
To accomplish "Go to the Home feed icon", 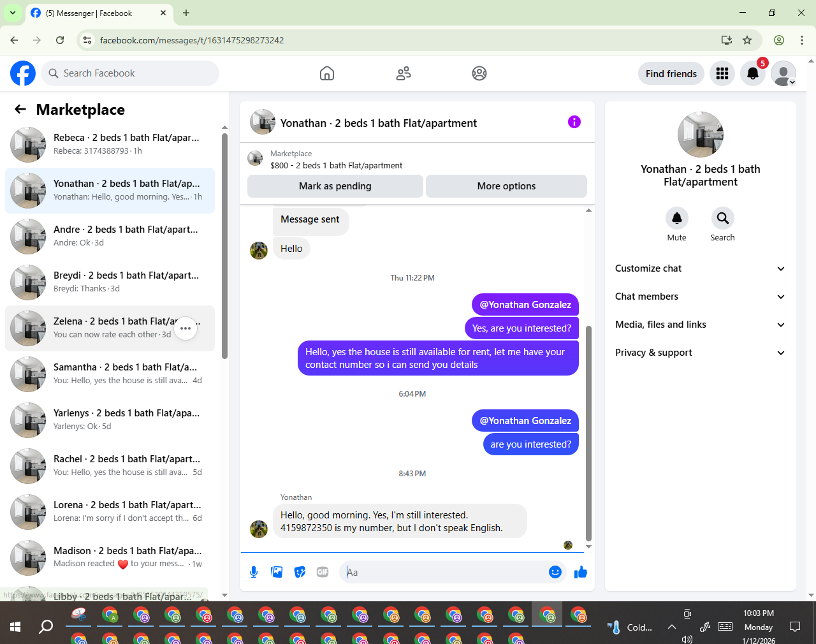I will click(327, 73).
